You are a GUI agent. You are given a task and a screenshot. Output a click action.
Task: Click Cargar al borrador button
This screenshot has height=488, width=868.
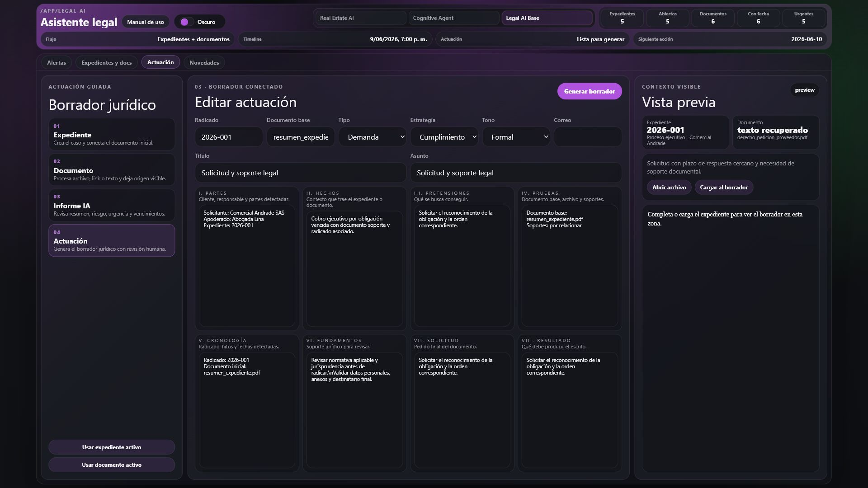click(724, 187)
